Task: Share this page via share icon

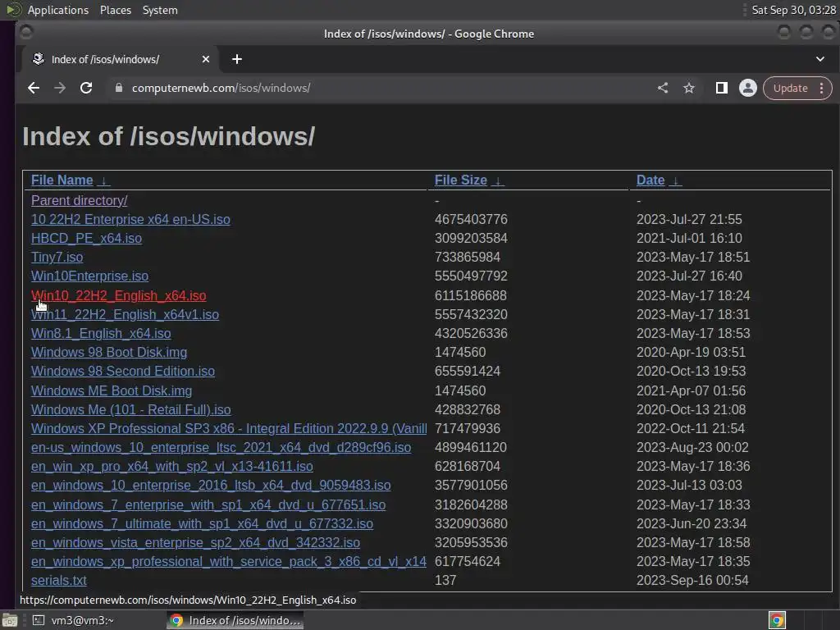Action: tap(663, 88)
